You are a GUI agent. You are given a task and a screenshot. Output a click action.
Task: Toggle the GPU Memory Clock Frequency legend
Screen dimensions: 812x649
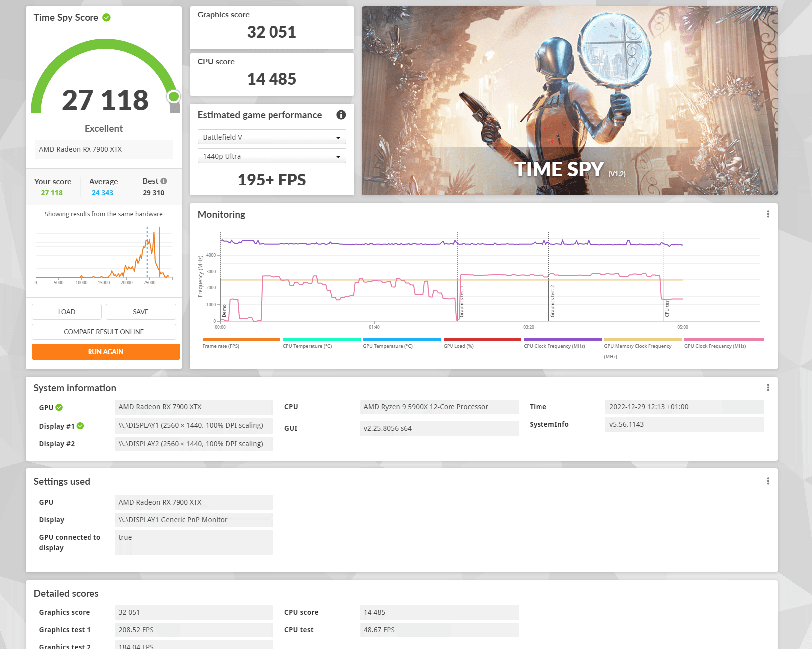point(642,349)
